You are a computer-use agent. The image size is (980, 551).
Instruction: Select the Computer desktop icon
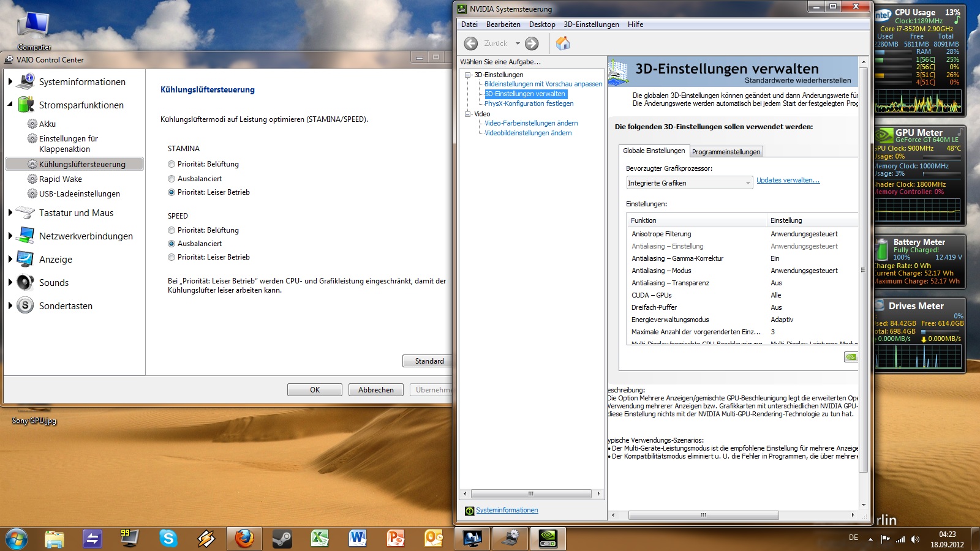click(x=34, y=29)
